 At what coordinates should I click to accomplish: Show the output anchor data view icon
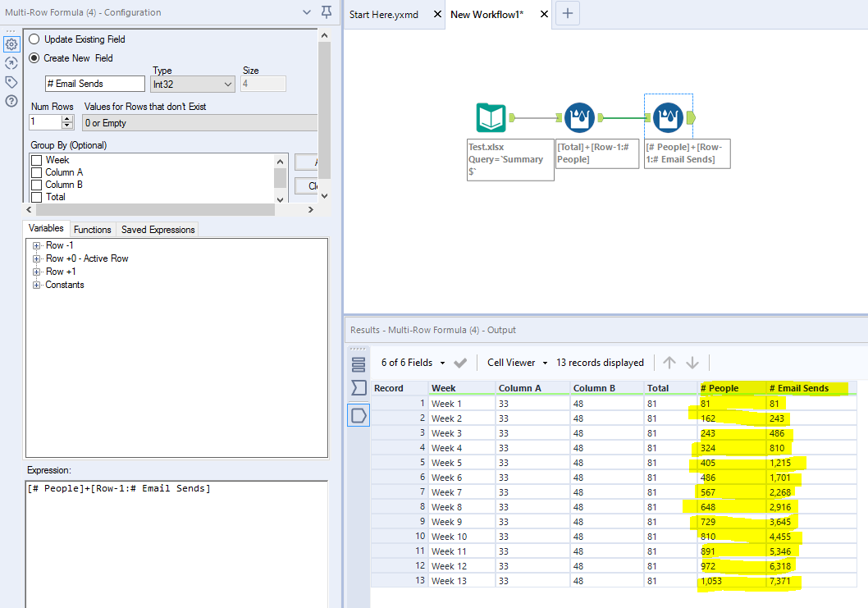click(x=359, y=415)
